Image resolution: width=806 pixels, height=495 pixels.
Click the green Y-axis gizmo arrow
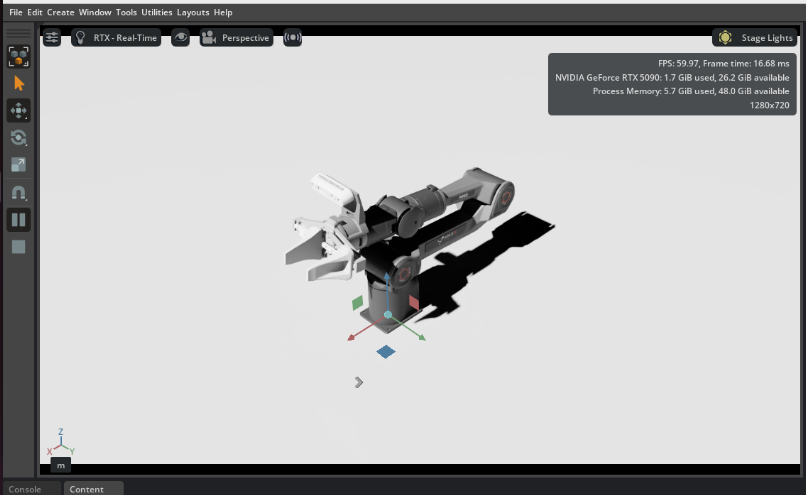[421, 337]
